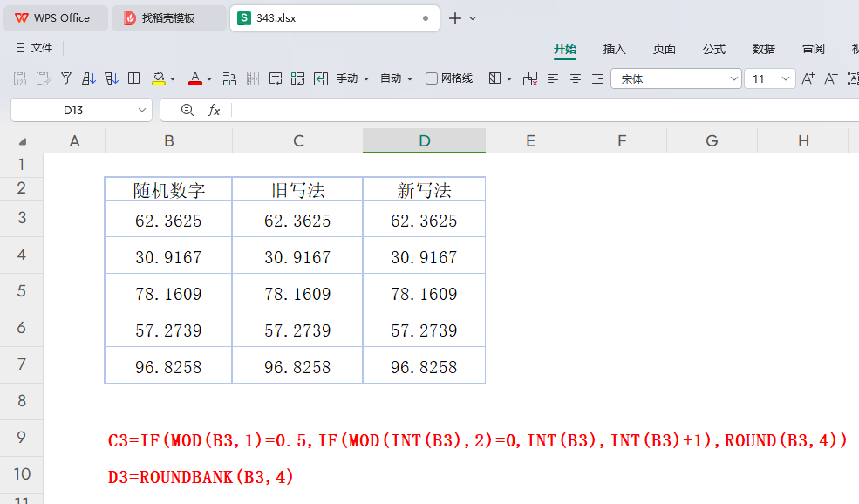Viewport: 859px width, 504px height.
Task: Select the 页面 ribbon tab
Action: point(664,49)
